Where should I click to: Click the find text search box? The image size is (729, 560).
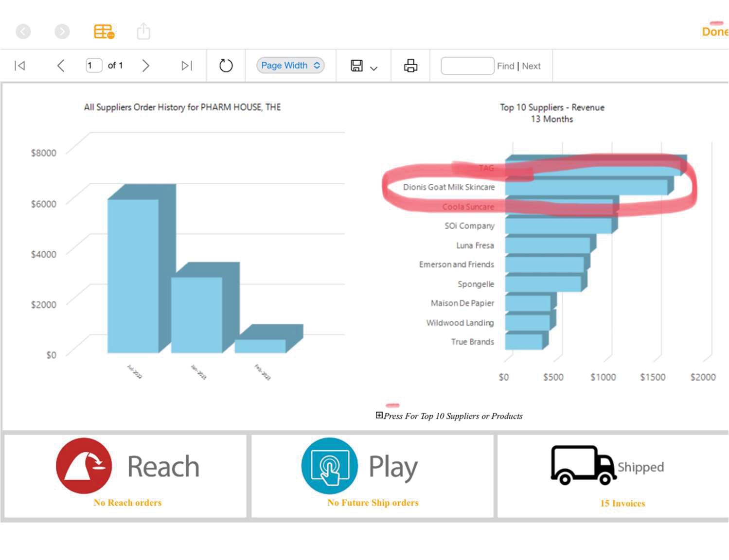(x=467, y=66)
